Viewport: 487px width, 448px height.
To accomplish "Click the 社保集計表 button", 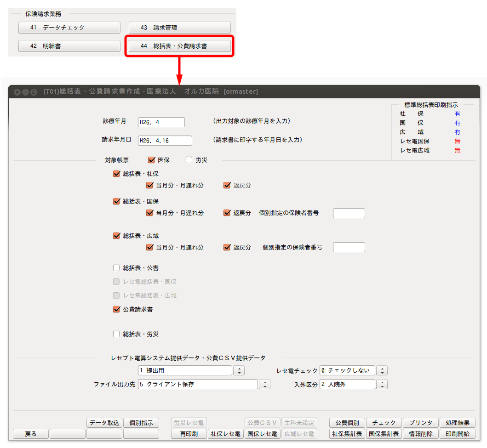I will tap(347, 434).
